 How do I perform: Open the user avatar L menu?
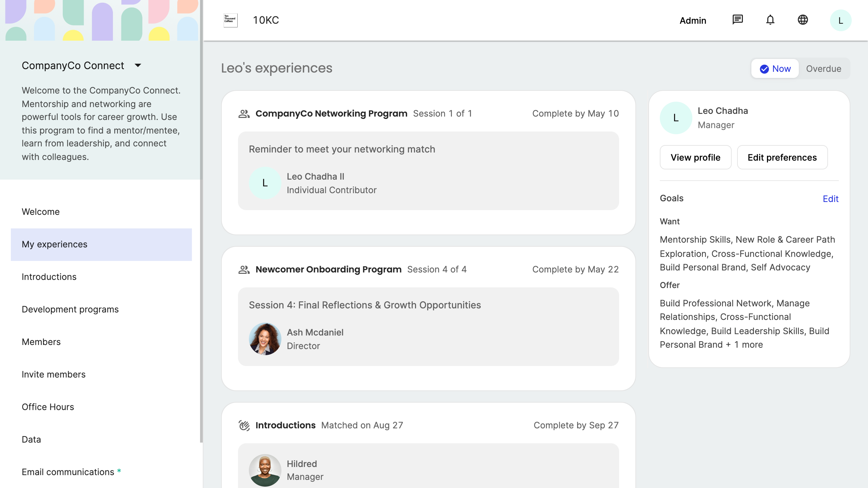841,21
